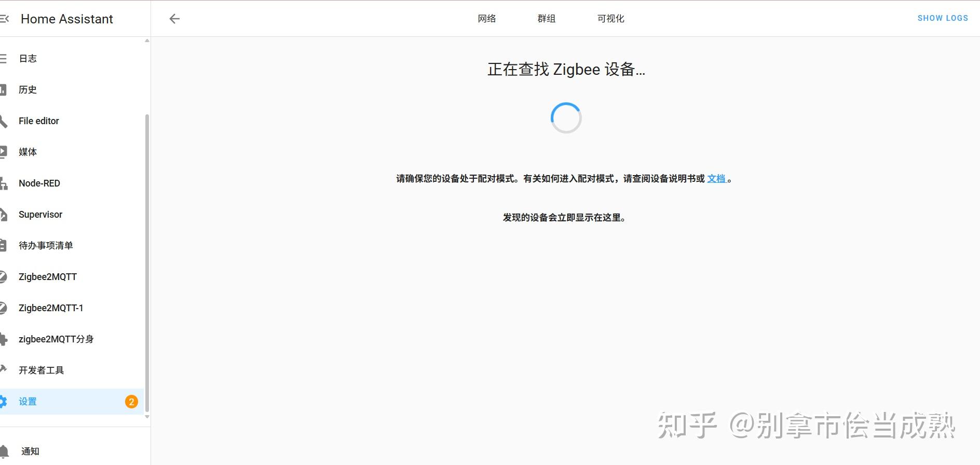Switch to the 可视化 tab
980x465 pixels.
(611, 19)
